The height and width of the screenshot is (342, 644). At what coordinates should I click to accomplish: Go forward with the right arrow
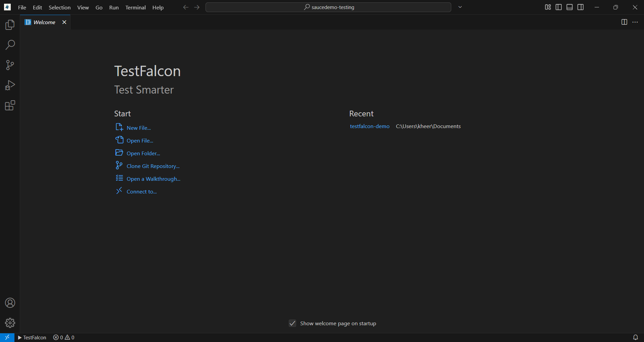tap(197, 7)
